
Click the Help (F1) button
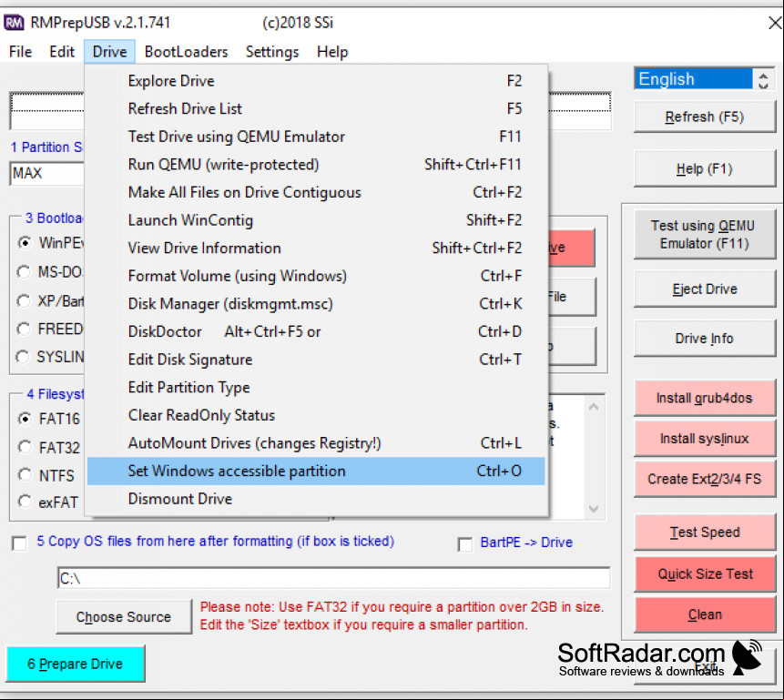pos(705,169)
